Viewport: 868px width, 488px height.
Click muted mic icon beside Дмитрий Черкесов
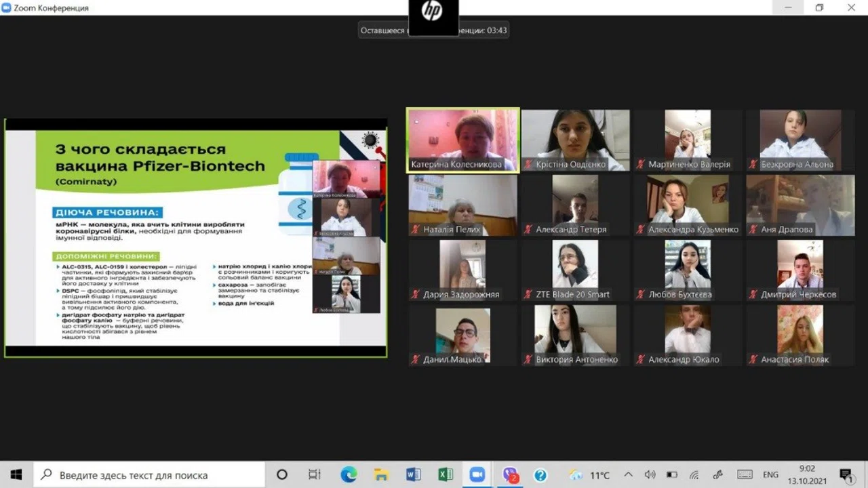[753, 295]
